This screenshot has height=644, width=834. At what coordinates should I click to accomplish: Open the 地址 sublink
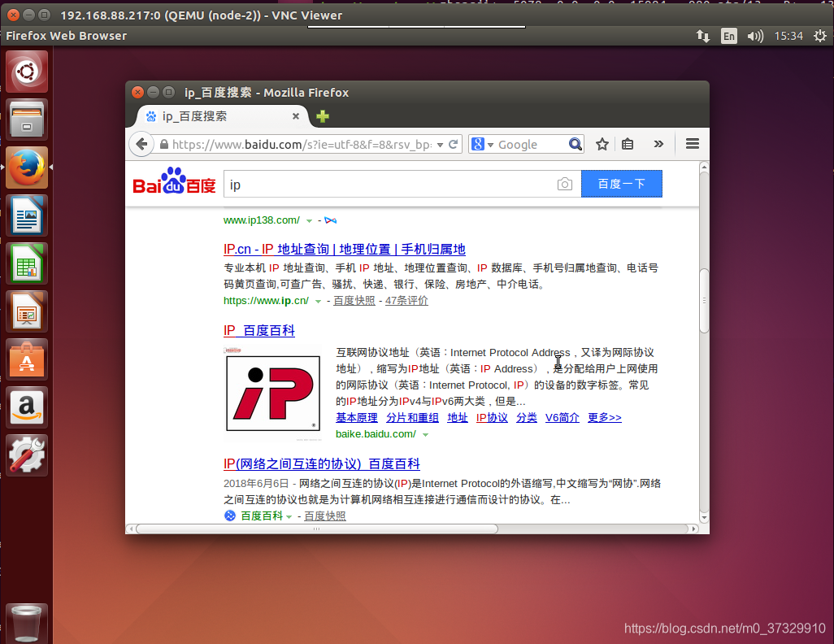(x=458, y=418)
